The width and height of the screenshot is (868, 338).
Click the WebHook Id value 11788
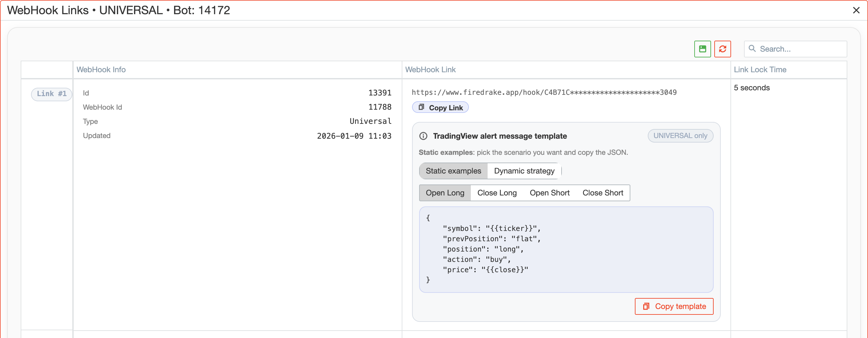point(380,107)
